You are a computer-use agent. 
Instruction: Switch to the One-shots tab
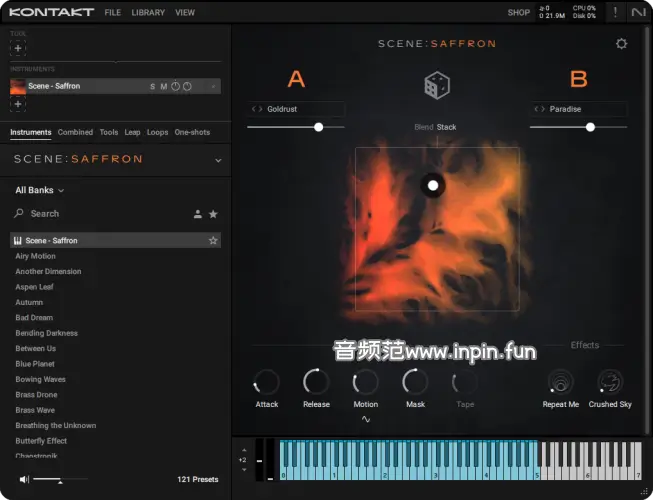192,132
